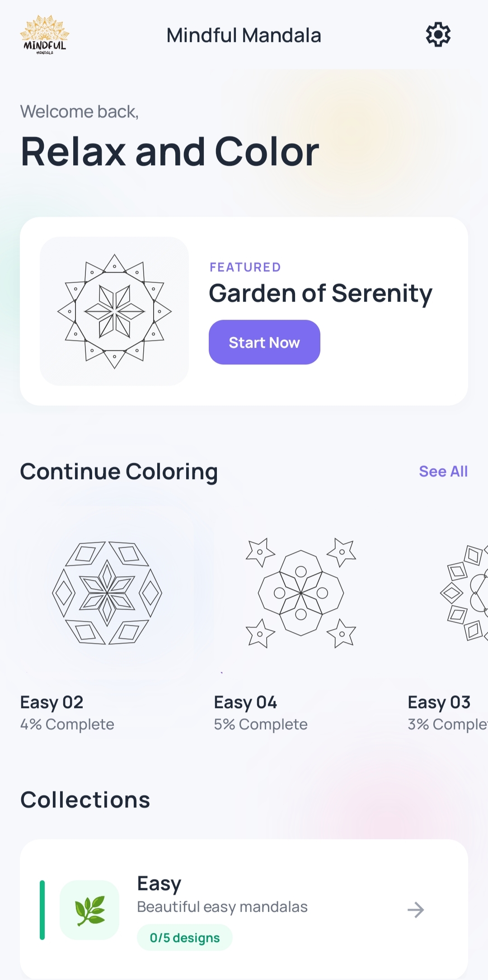The image size is (488, 980).
Task: Tap the FEATURED label on the highlight card
Action: [245, 267]
